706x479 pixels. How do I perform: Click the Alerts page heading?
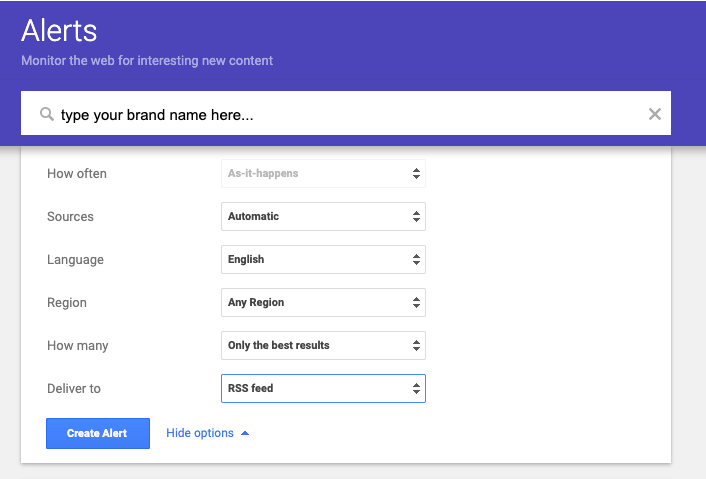click(x=59, y=30)
